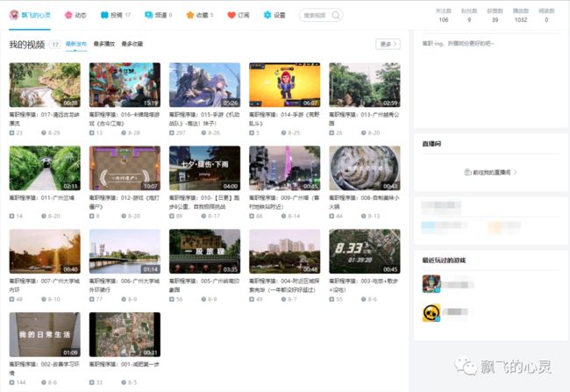
Task: Click the 订阅 red heart icon
Action: (x=232, y=15)
